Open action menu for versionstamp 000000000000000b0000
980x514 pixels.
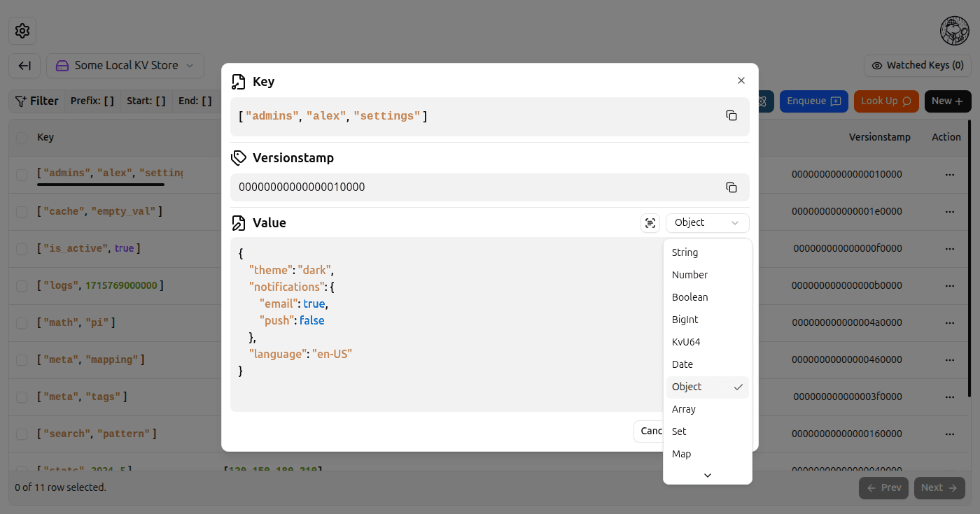click(950, 285)
